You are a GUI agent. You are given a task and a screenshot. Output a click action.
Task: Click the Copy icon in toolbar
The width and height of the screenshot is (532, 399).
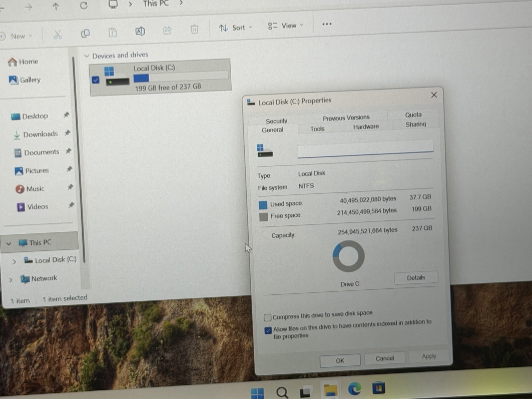click(x=85, y=33)
